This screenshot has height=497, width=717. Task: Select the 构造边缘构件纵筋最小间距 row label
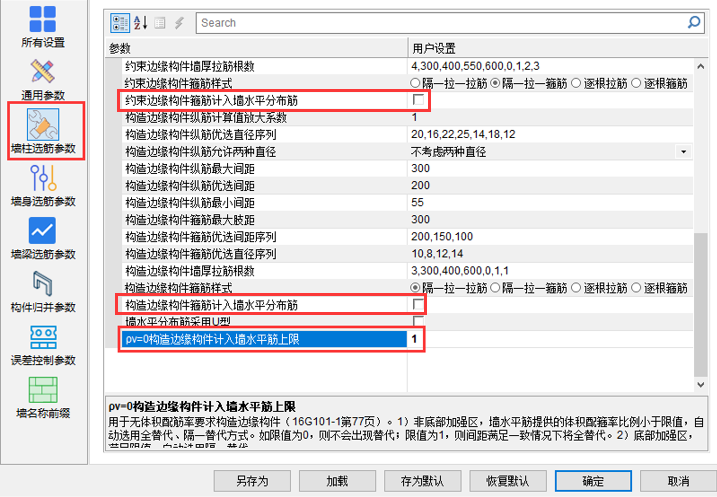(x=190, y=203)
